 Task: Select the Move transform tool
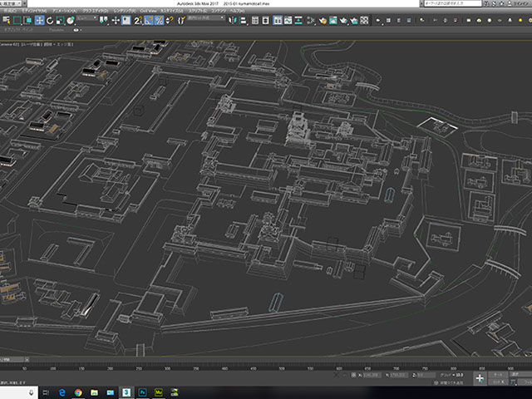(x=40, y=21)
